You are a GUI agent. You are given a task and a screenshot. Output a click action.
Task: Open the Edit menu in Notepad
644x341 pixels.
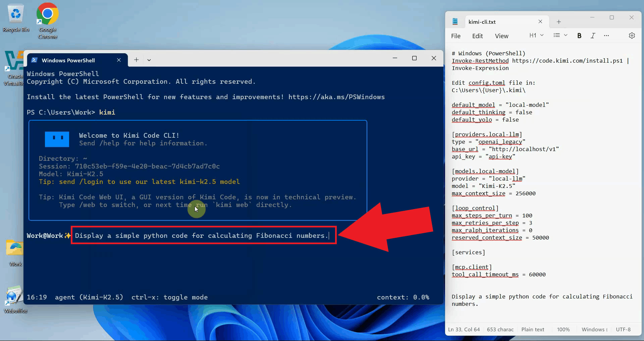click(x=477, y=36)
